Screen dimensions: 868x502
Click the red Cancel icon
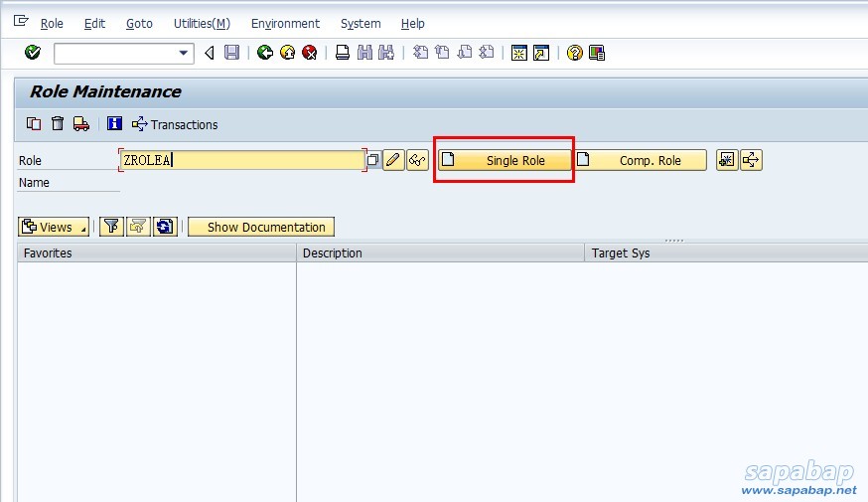click(309, 53)
